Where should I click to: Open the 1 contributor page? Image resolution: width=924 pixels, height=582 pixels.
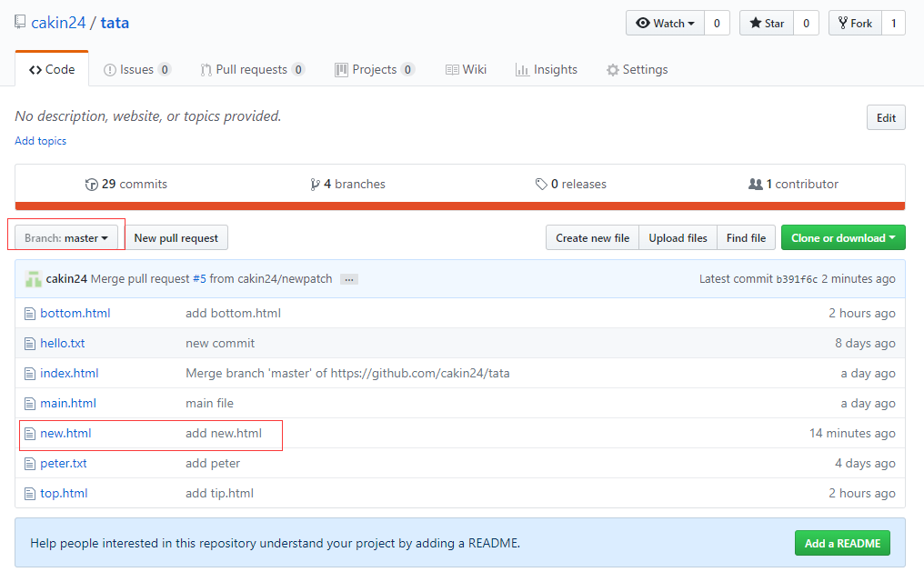tap(793, 185)
